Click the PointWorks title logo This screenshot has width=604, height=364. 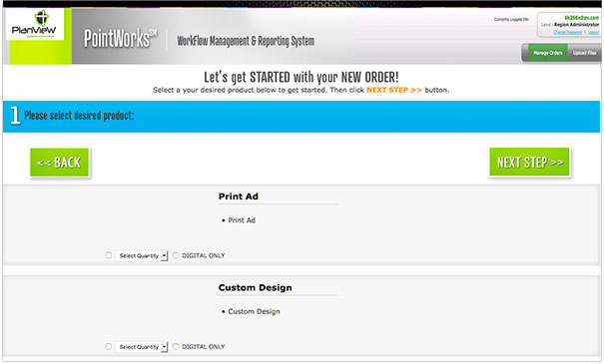121,39
